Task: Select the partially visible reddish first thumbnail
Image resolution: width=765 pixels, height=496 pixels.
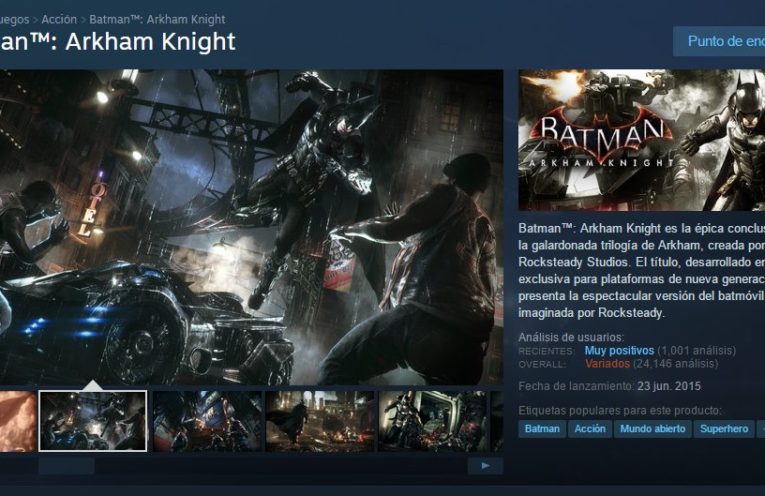Action: point(18,421)
